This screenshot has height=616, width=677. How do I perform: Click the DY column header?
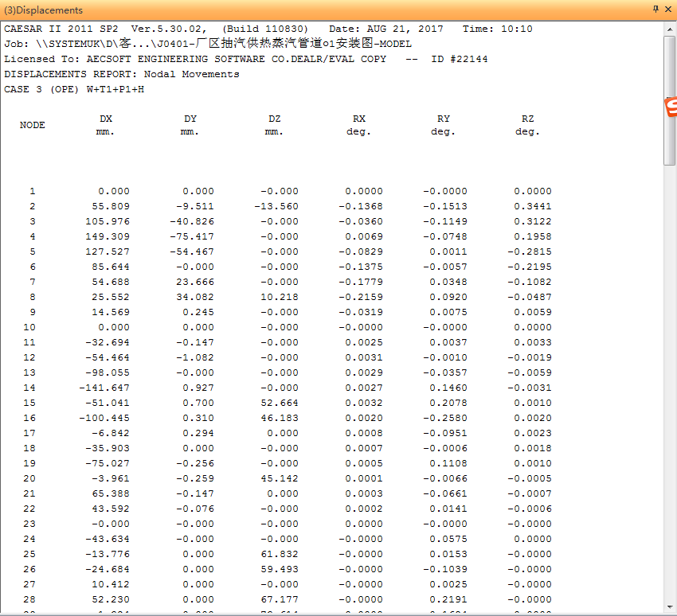190,119
